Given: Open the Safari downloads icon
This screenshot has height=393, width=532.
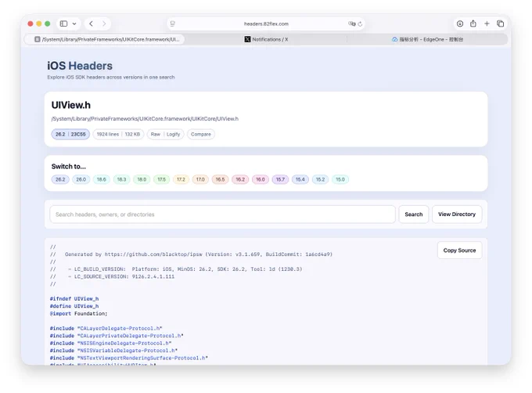Looking at the screenshot, I should [460, 23].
